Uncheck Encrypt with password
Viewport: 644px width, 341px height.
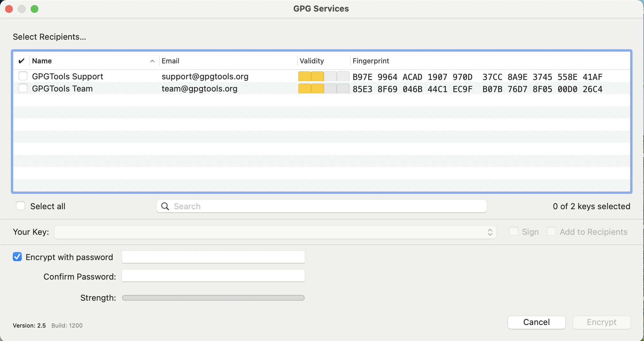(x=17, y=257)
